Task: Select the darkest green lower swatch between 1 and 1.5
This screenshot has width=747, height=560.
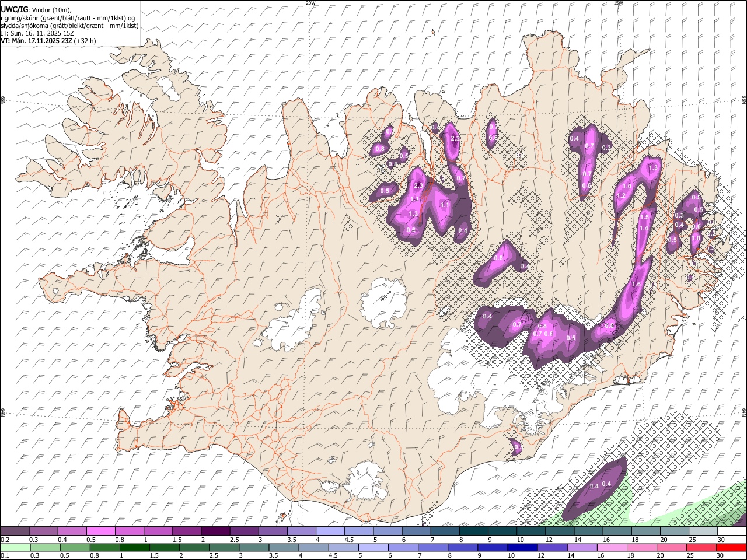Action: (134, 548)
